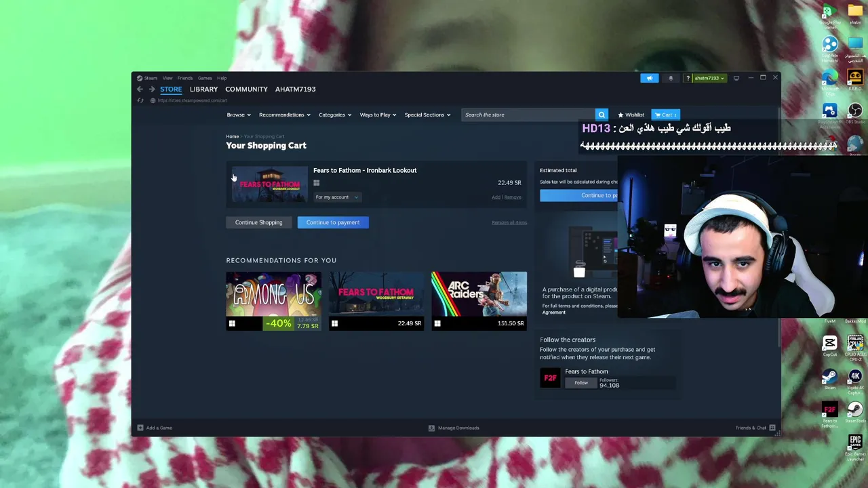Image resolution: width=868 pixels, height=488 pixels.
Task: Click the store URL address bar
Action: pyautogui.click(x=193, y=100)
